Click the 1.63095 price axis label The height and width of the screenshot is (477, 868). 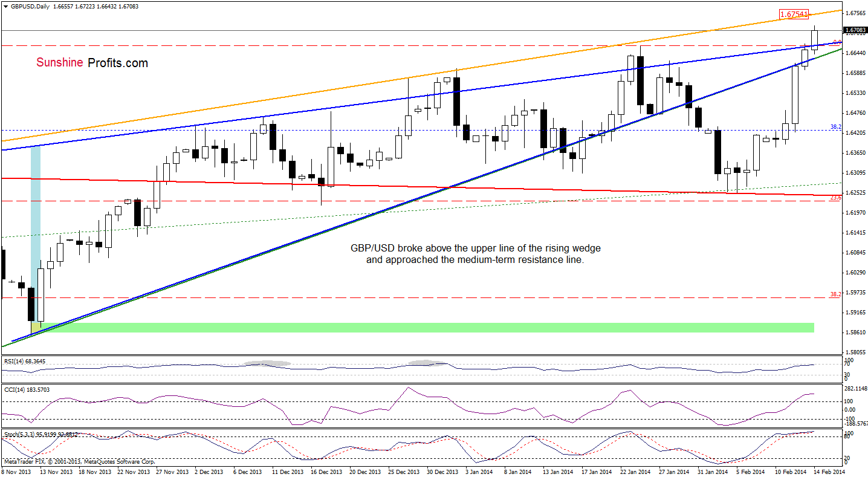click(855, 173)
